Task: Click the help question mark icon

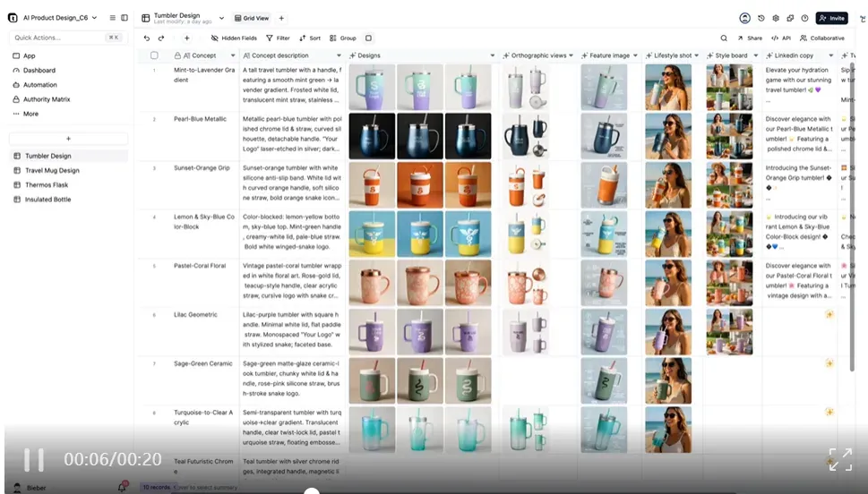Action: pyautogui.click(x=805, y=18)
